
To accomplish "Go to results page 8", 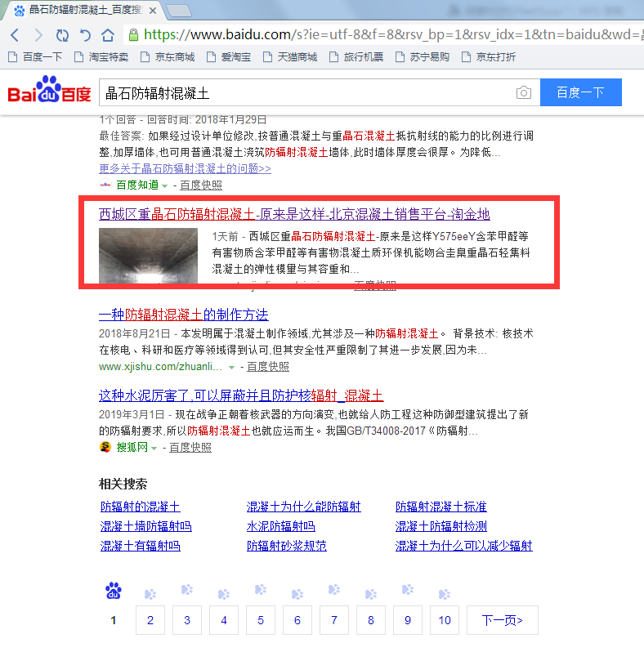I will (x=371, y=620).
